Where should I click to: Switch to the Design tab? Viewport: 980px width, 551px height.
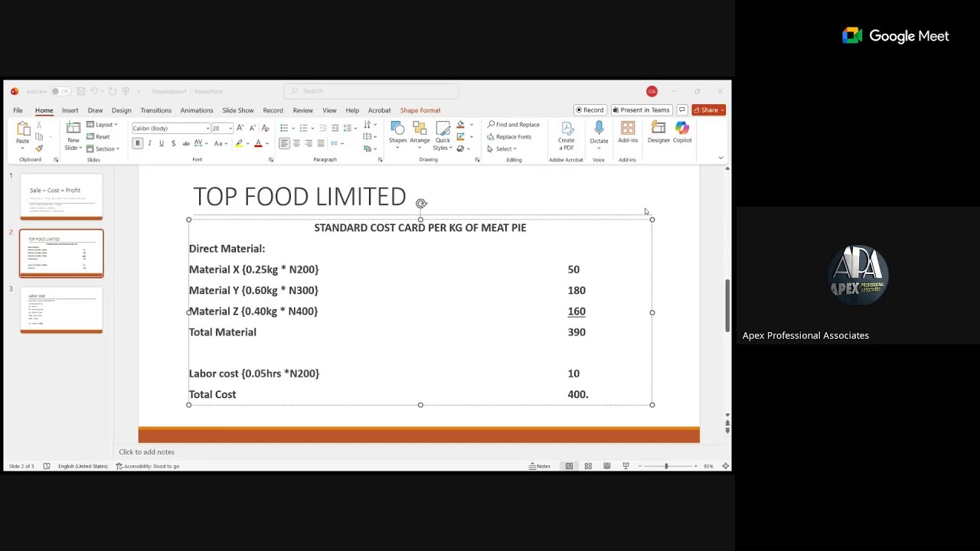click(x=121, y=110)
